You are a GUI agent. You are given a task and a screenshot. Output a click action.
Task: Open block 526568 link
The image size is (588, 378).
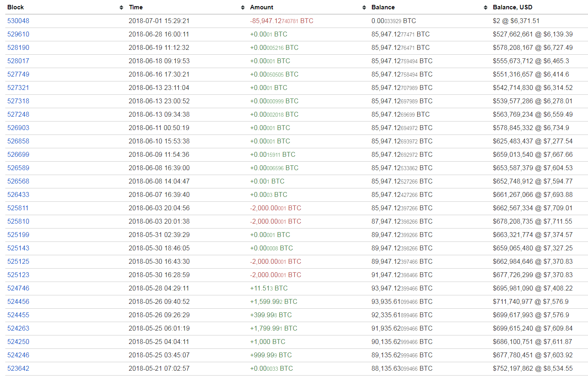(x=18, y=182)
